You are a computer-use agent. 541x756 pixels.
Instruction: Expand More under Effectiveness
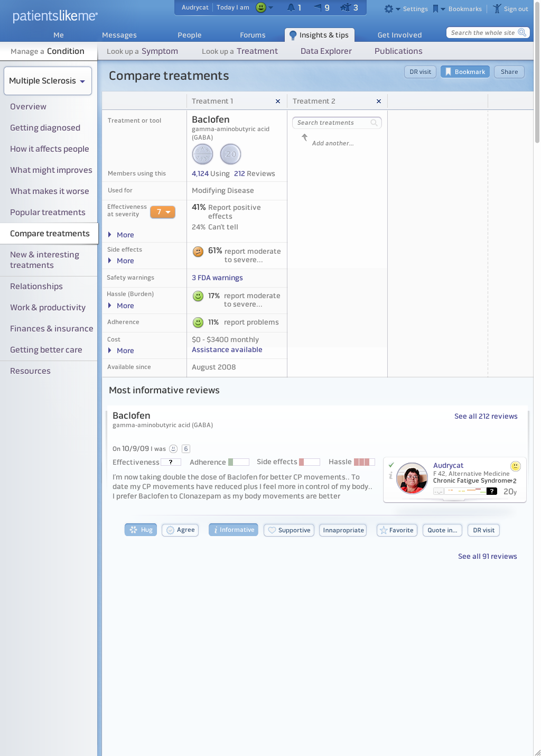click(121, 235)
